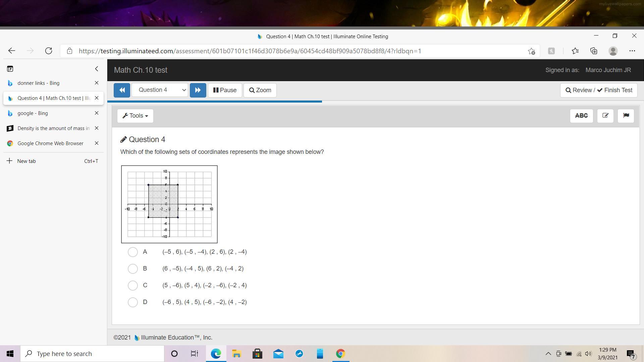Click the Windows taskbar search box
This screenshot has height=362, width=644.
point(92,354)
